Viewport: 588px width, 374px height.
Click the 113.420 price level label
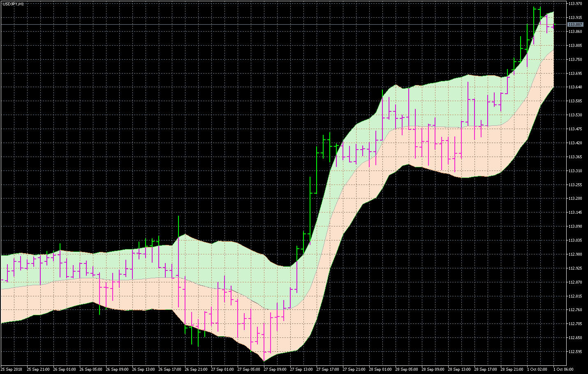[x=575, y=143]
